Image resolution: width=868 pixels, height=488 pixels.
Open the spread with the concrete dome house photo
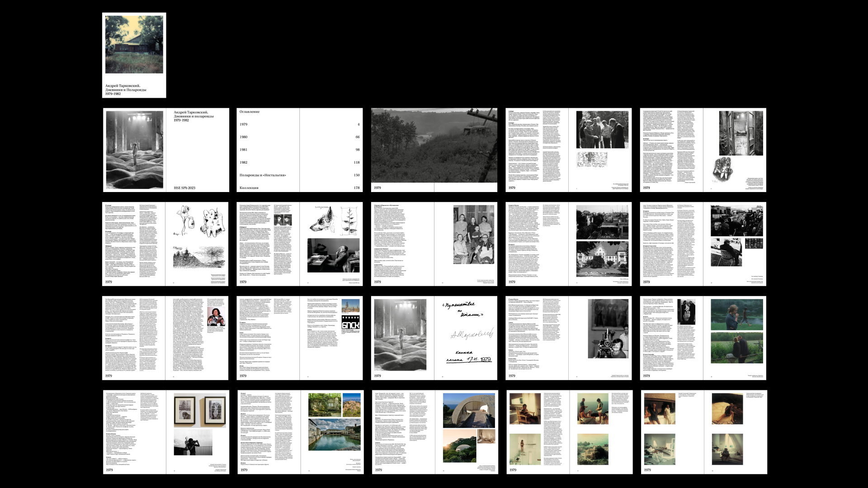434,432
